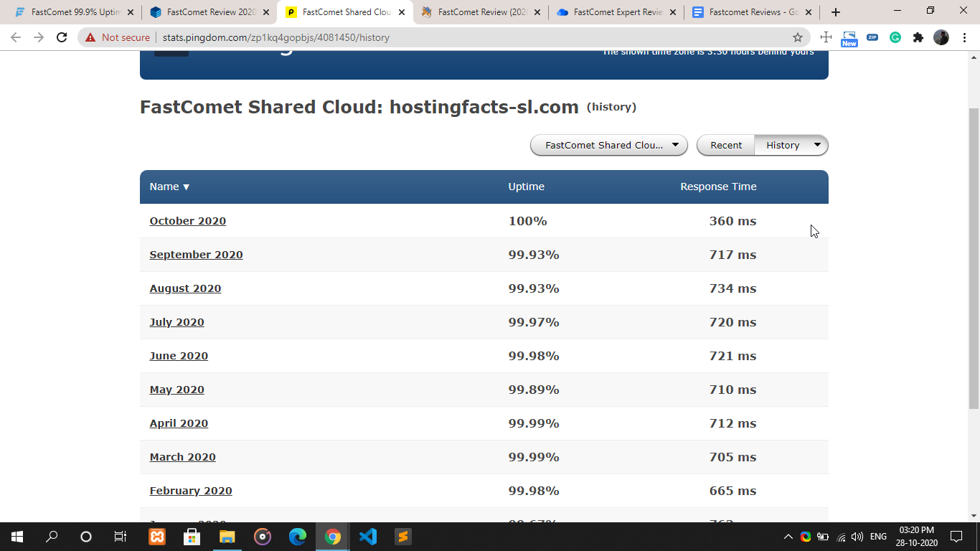Click the Not secure warning icon

click(90, 37)
